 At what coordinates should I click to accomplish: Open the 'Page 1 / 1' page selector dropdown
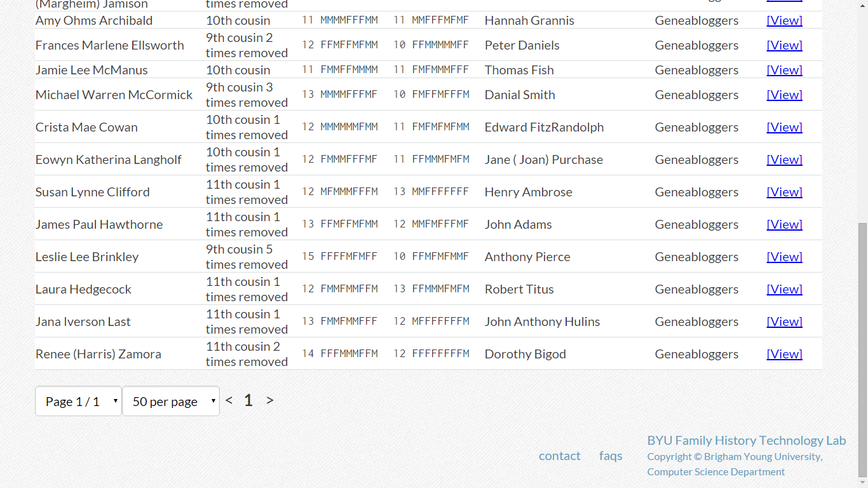[x=78, y=400]
